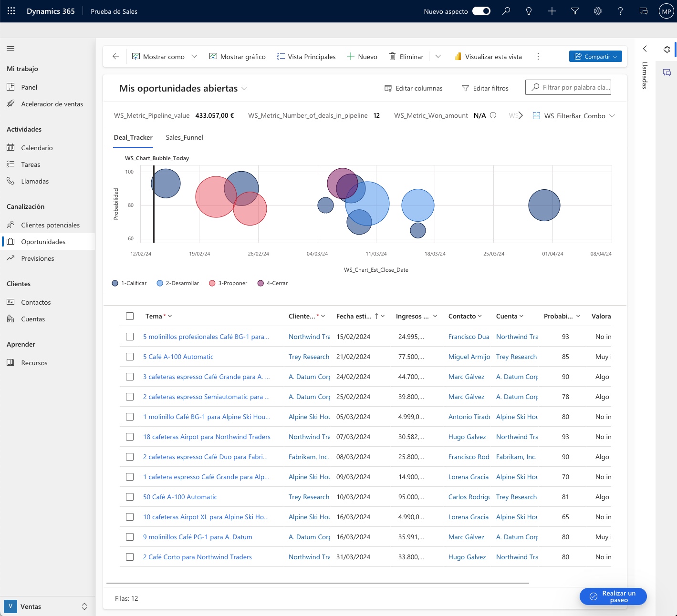Open the settings gear icon
677x616 pixels.
(x=598, y=11)
